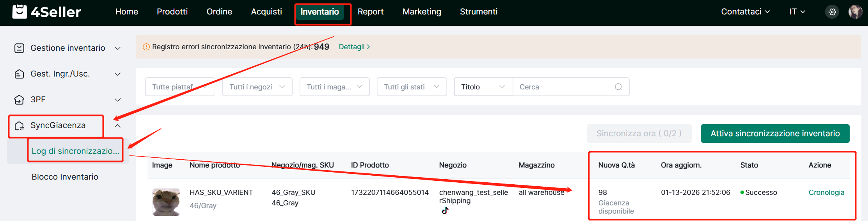Click the 3PF warehouse icon
868x221 pixels.
[19, 100]
